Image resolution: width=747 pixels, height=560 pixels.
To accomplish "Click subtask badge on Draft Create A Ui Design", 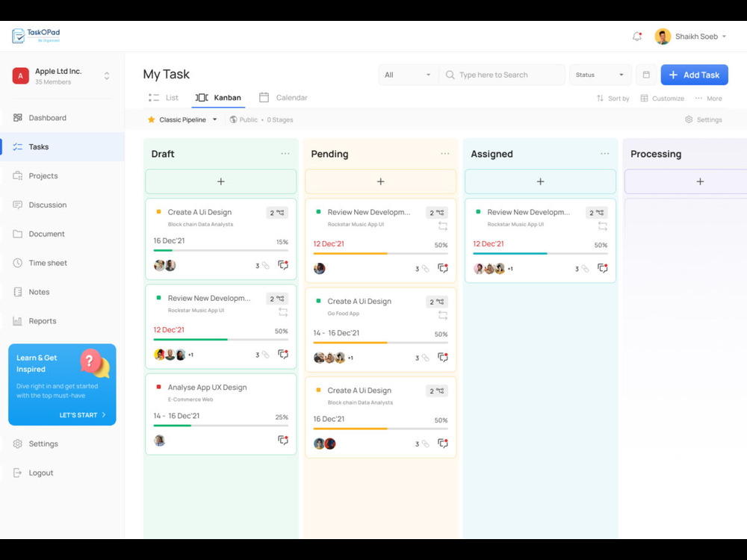I will tap(277, 212).
